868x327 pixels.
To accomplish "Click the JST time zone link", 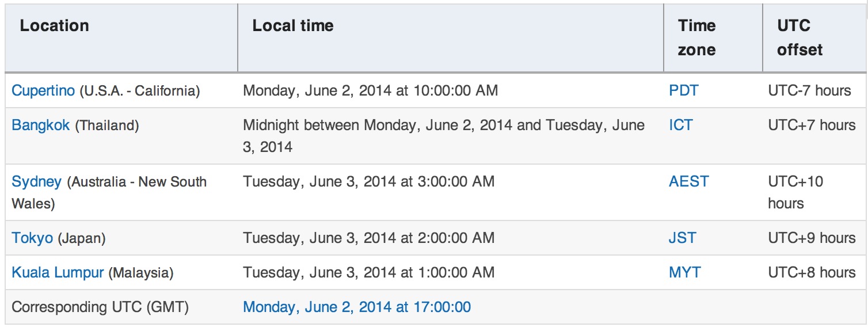I will pos(682,238).
